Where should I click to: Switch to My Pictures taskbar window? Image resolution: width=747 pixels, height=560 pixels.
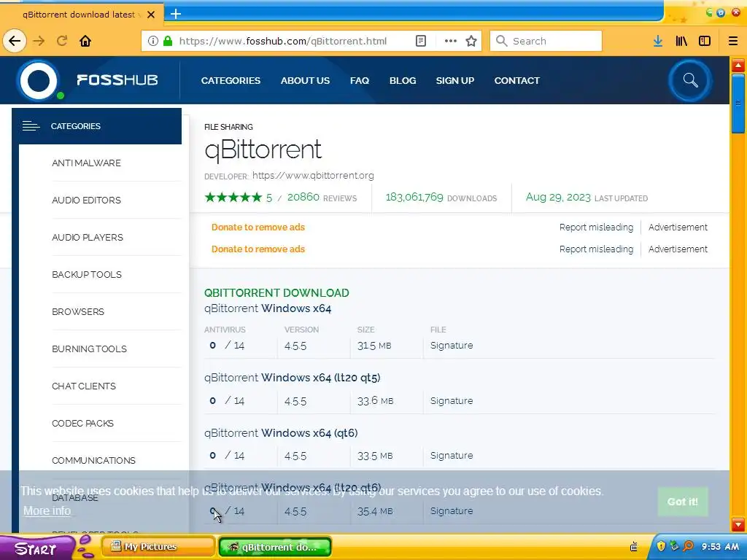[x=158, y=547]
